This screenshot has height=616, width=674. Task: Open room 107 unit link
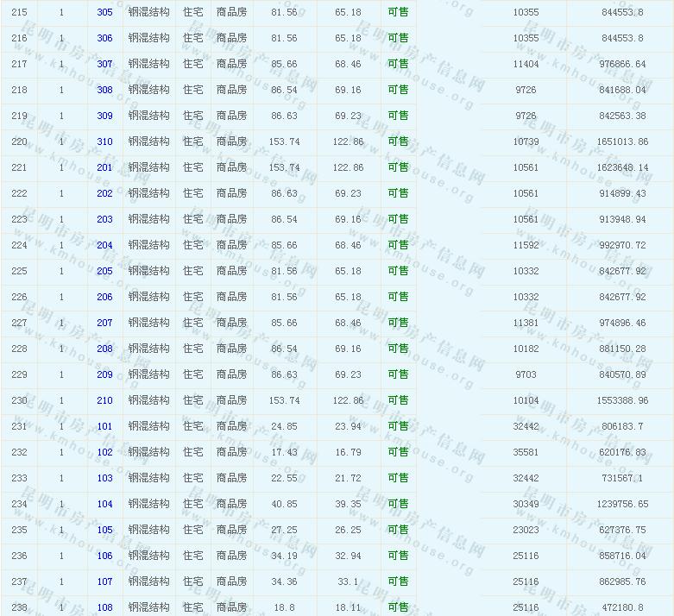click(104, 581)
